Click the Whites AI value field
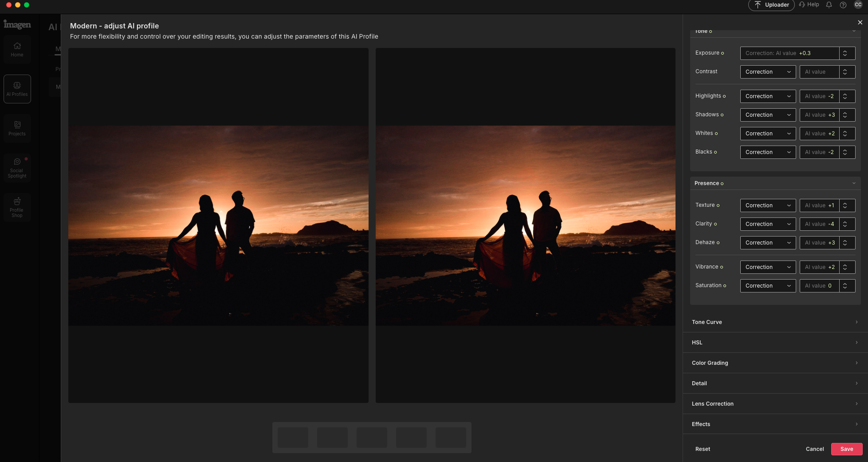Image resolution: width=868 pixels, height=462 pixels. (820, 134)
